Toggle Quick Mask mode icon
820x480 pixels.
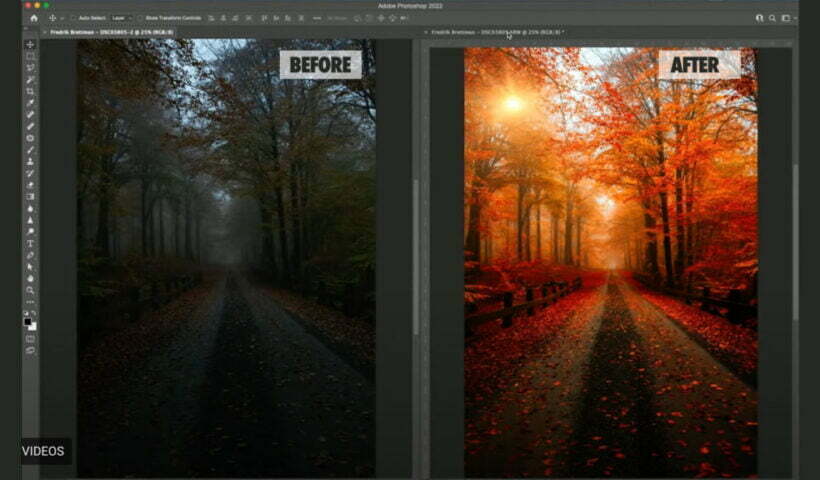30,338
